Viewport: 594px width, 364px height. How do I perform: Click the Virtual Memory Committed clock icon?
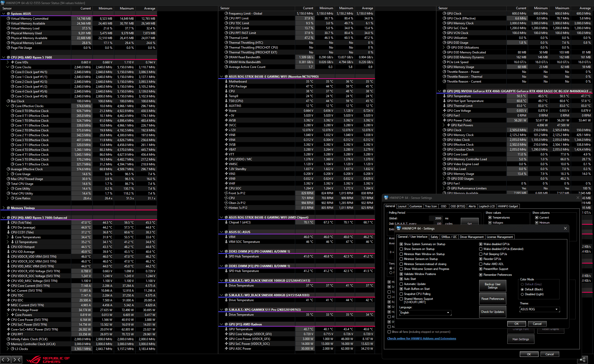[8, 18]
